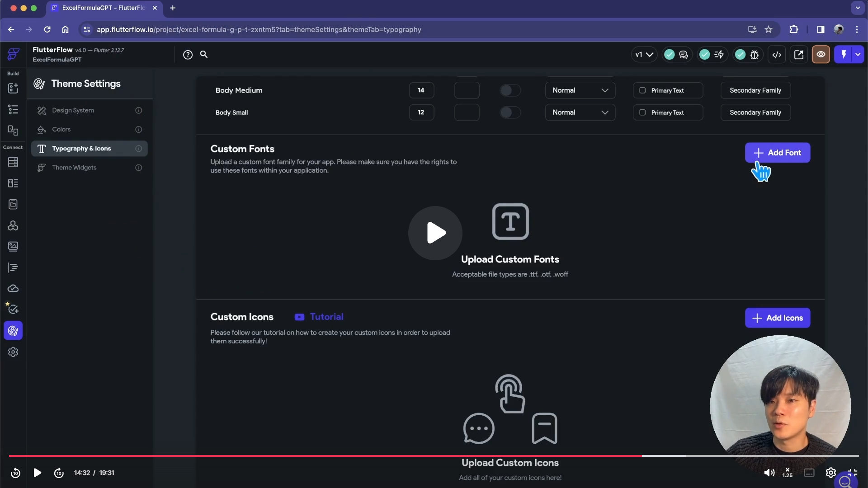Open the Firestore database sidebar icon
Image resolution: width=868 pixels, height=488 pixels.
tap(13, 162)
